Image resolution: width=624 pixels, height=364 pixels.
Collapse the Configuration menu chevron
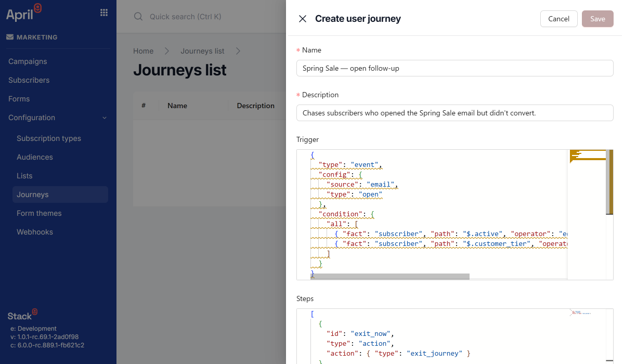click(105, 118)
